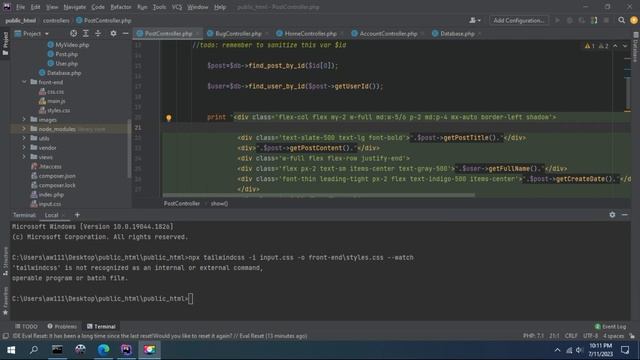Switch to Database.php editor tab

[457, 33]
